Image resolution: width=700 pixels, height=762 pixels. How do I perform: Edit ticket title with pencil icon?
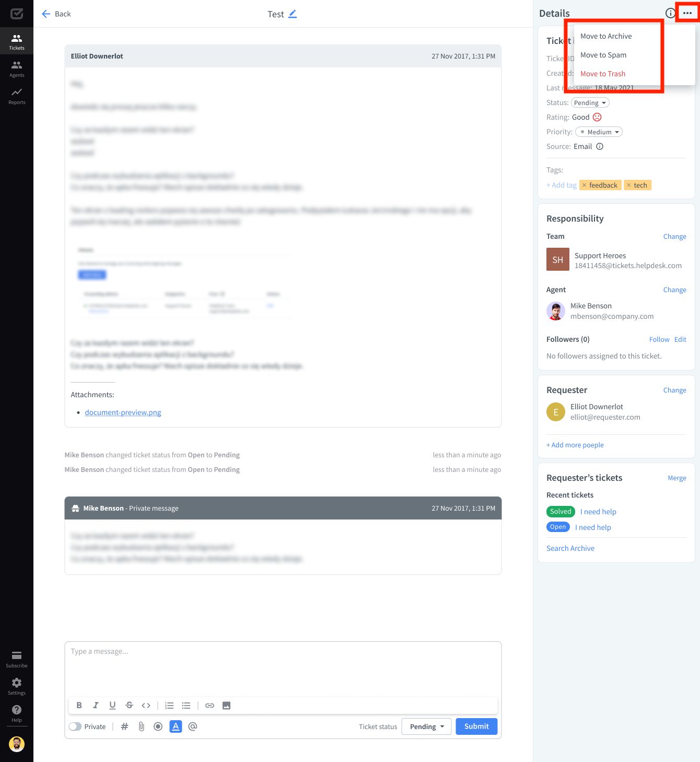click(293, 14)
